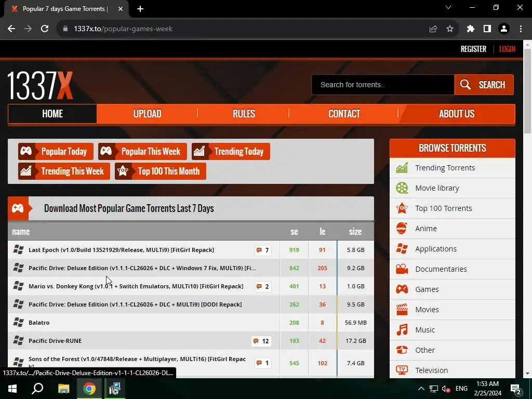Open the CONTACT navigation tab

coord(344,114)
